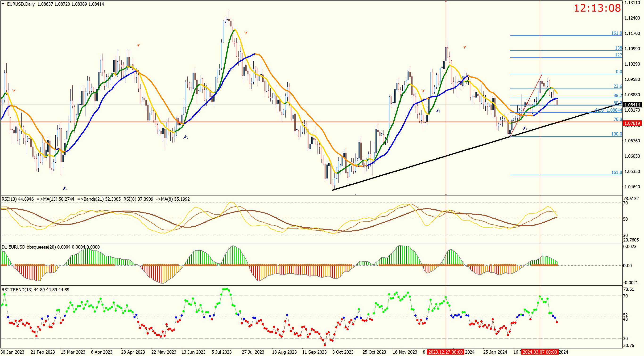The width and height of the screenshot is (644, 356).
Task: Click the black 1.08414 current price tag
Action: click(632, 105)
